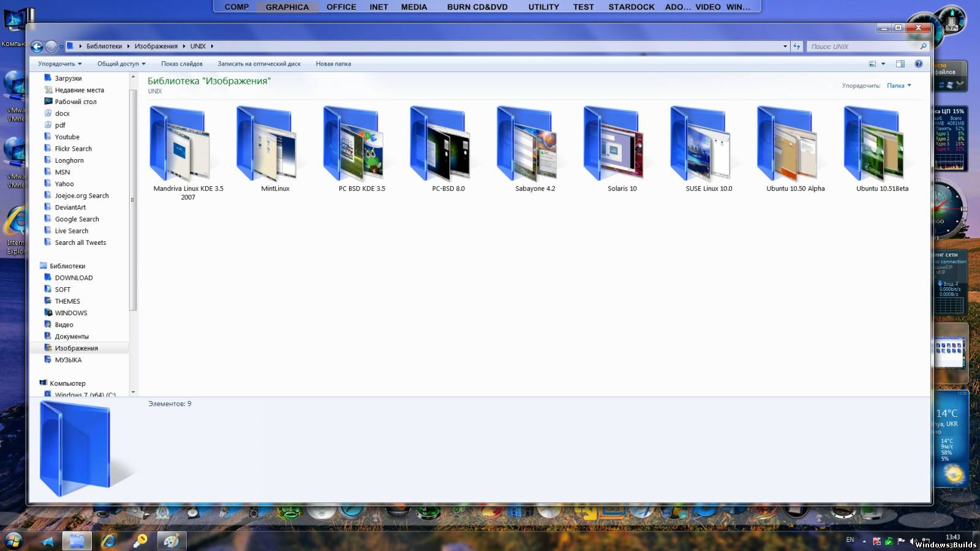Open the Общий доступ dropdown

pos(121,64)
